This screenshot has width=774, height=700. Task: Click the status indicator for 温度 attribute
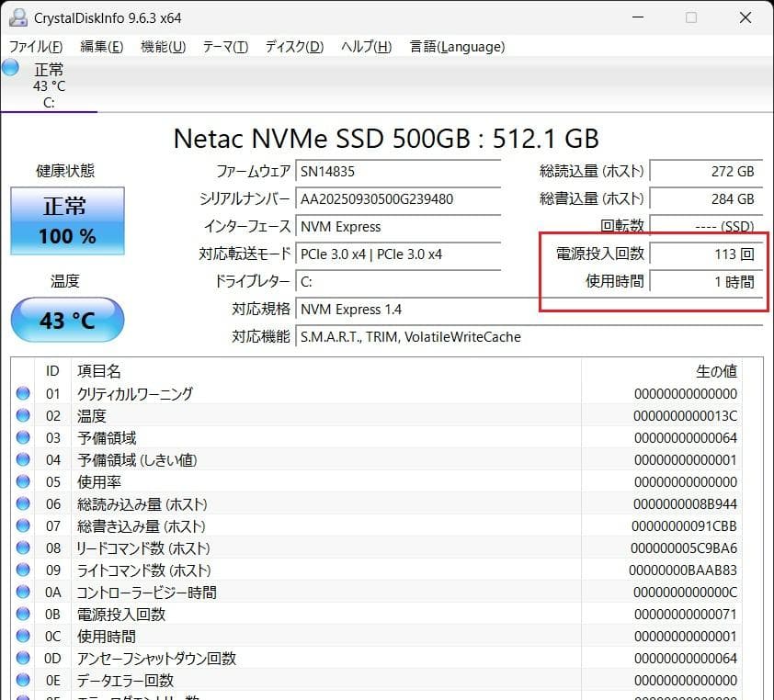(25, 416)
